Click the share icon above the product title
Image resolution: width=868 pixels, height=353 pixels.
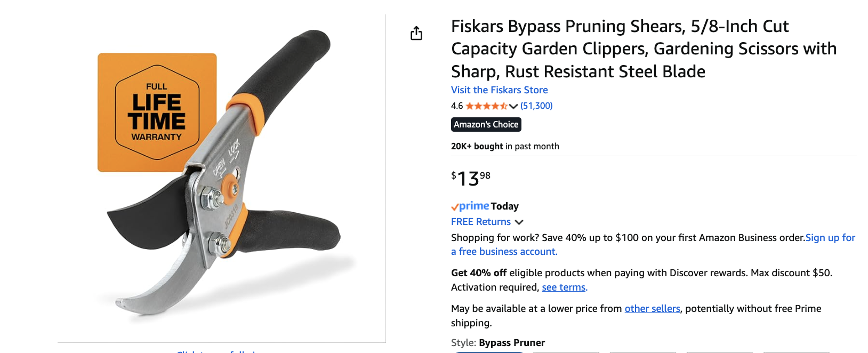tap(416, 33)
